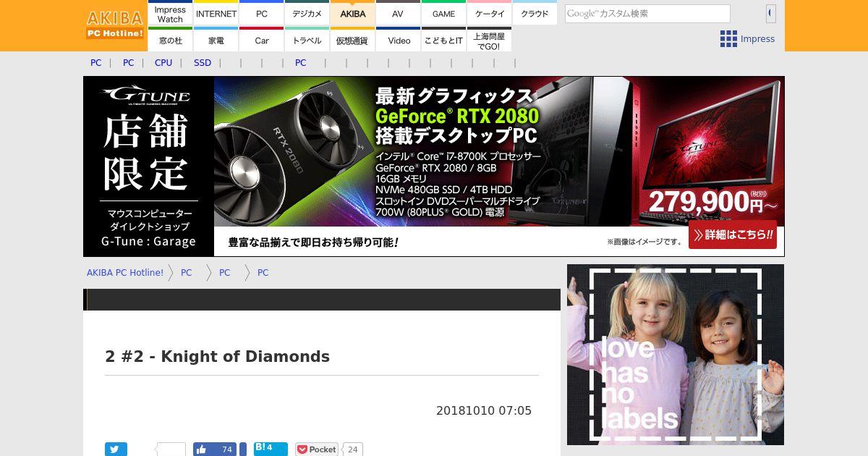Open the PC tab in the header

tap(262, 14)
